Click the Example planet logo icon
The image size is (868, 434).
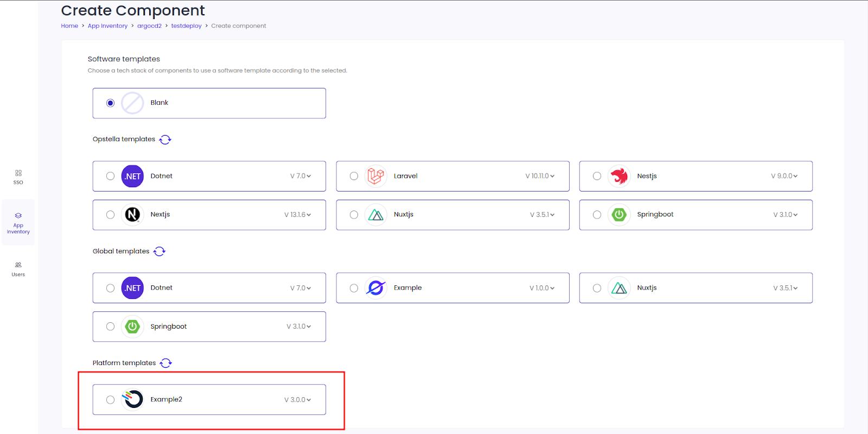[375, 288]
